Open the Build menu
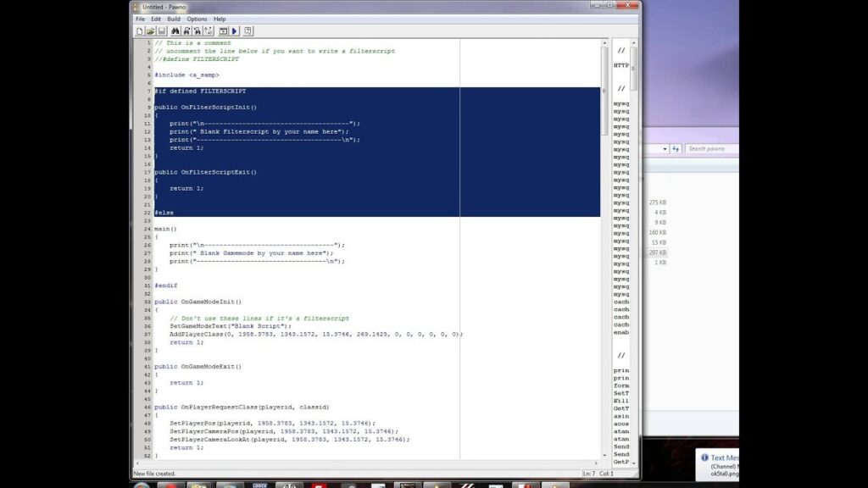 pos(174,19)
